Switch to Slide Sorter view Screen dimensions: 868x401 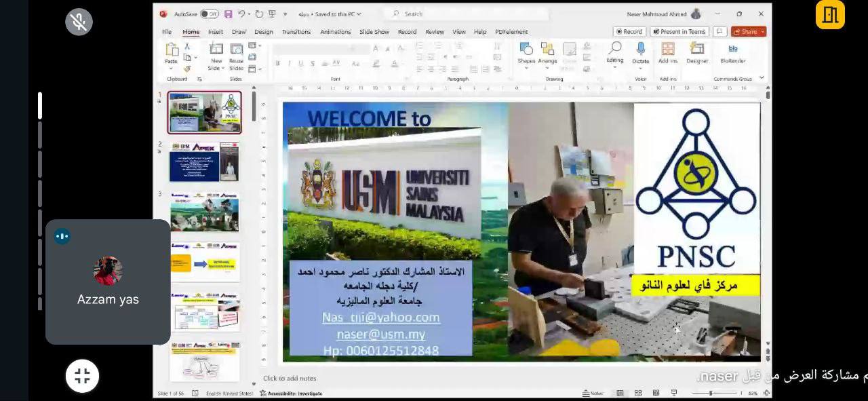click(x=638, y=393)
